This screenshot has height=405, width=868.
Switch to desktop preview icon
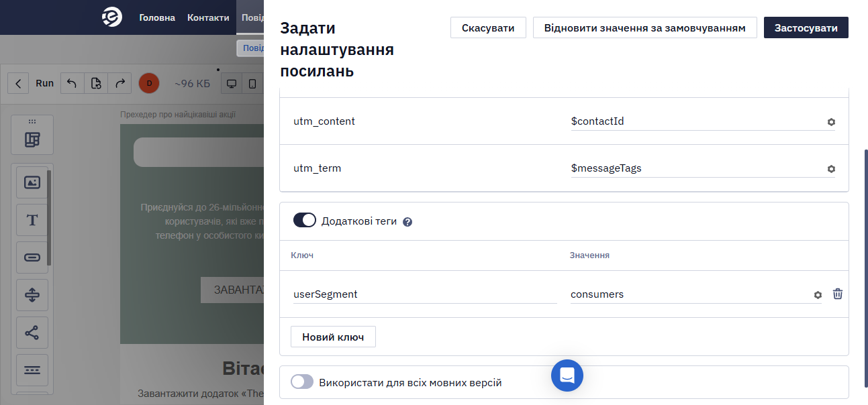point(232,84)
